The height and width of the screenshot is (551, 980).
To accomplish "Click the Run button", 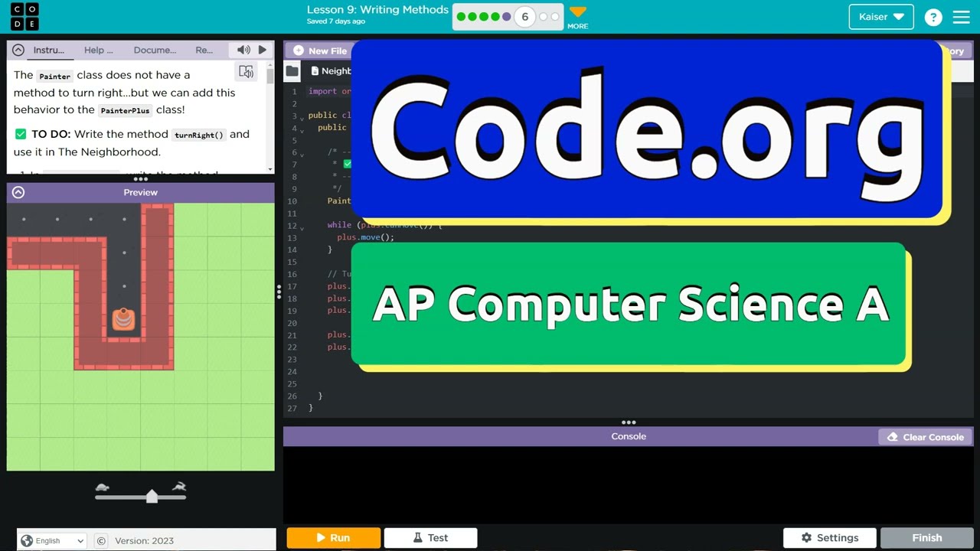I will [333, 537].
